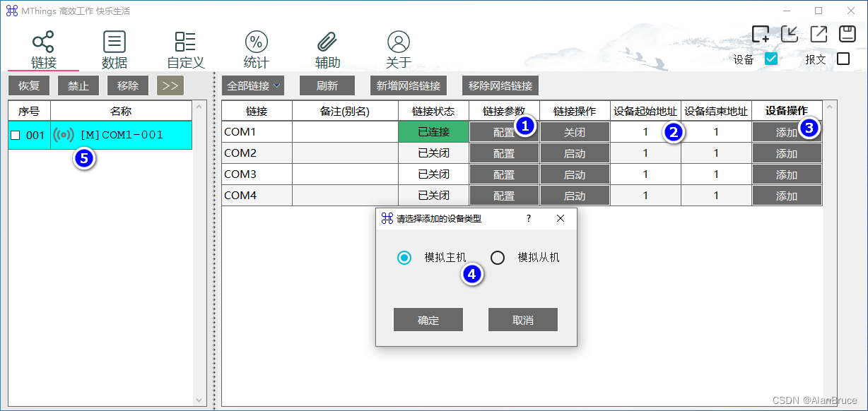Go to the 统计 statistics tab
Viewport: 868px width, 411px height.
coord(256,42)
